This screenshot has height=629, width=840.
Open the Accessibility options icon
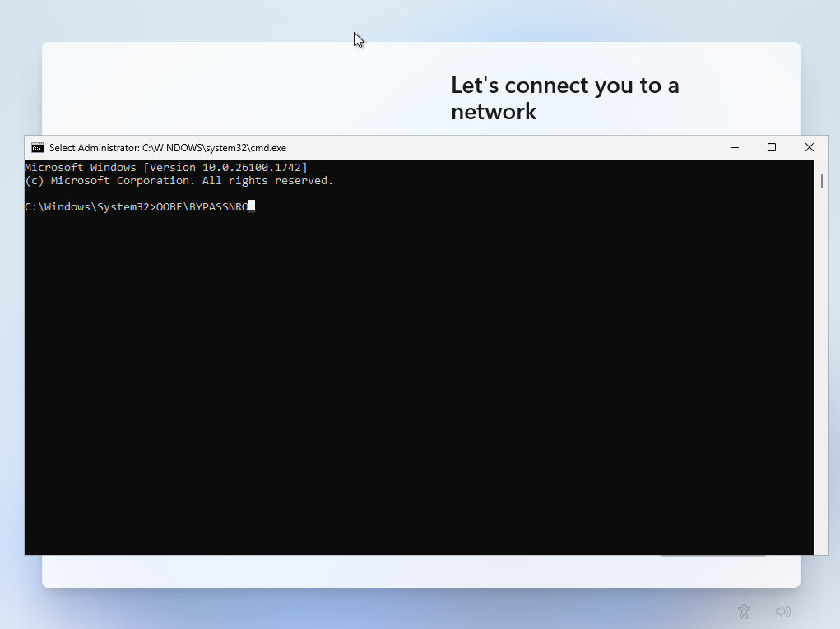coord(744,611)
